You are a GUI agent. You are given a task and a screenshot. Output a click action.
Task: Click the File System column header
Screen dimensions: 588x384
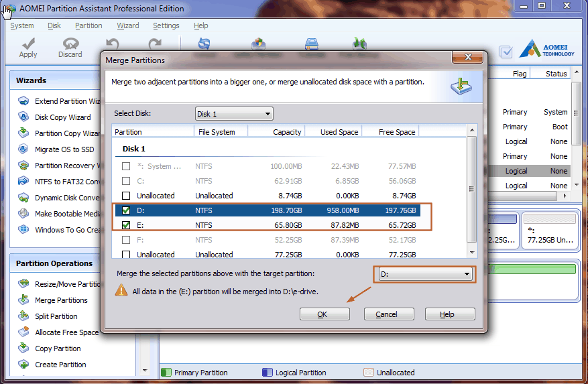221,132
